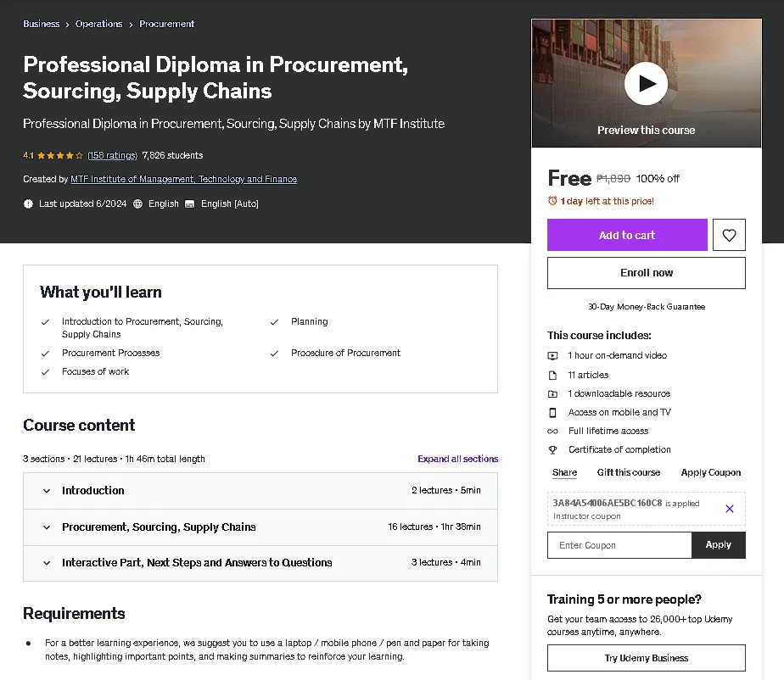Screen dimensions: 784x680
Task: Click 'Full lifetime access' text
Action: (608, 432)
